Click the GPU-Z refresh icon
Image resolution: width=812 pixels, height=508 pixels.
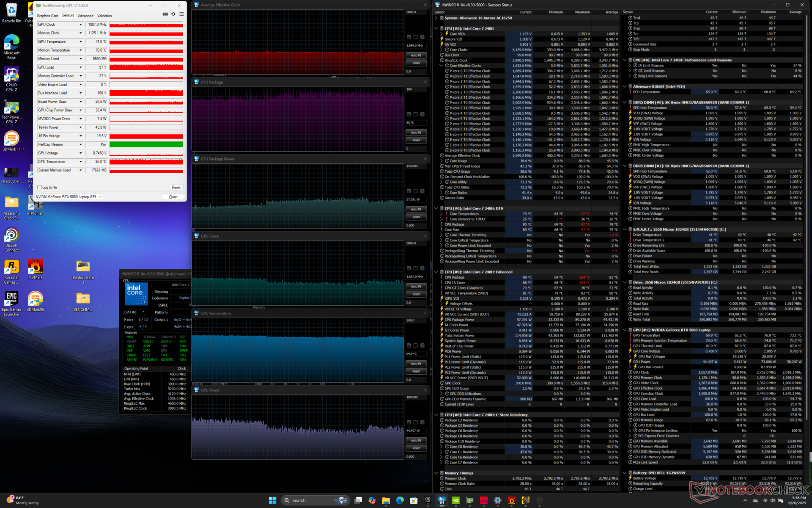point(173,14)
